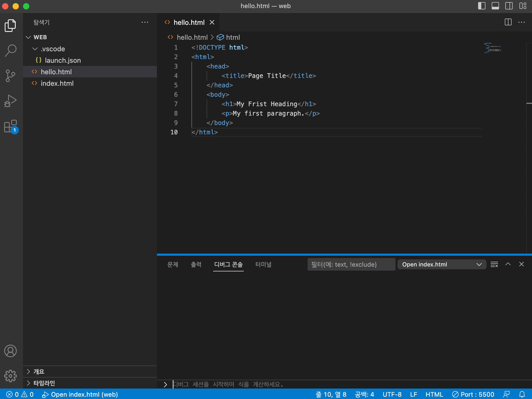Switch to the 터미널 tab
The height and width of the screenshot is (399, 532).
pyautogui.click(x=263, y=264)
